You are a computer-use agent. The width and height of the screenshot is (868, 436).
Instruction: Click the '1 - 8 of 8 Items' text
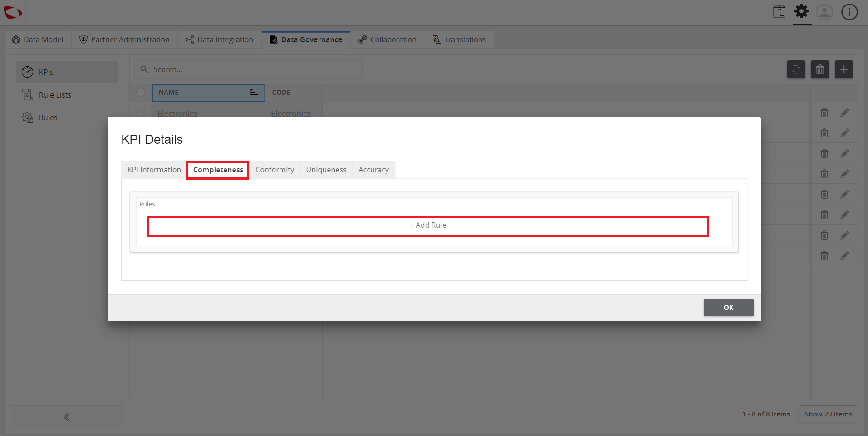tap(766, 414)
